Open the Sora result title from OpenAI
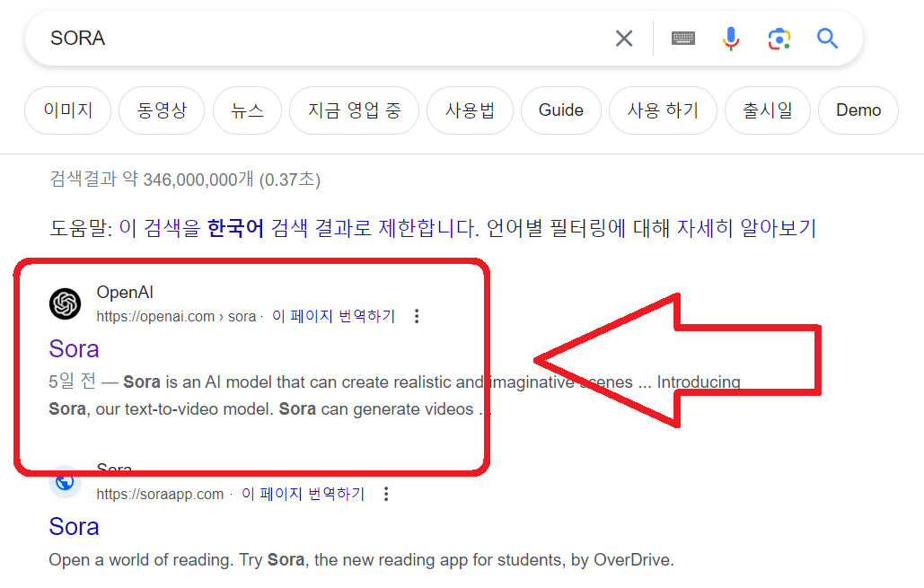The image size is (924, 588). tap(74, 349)
